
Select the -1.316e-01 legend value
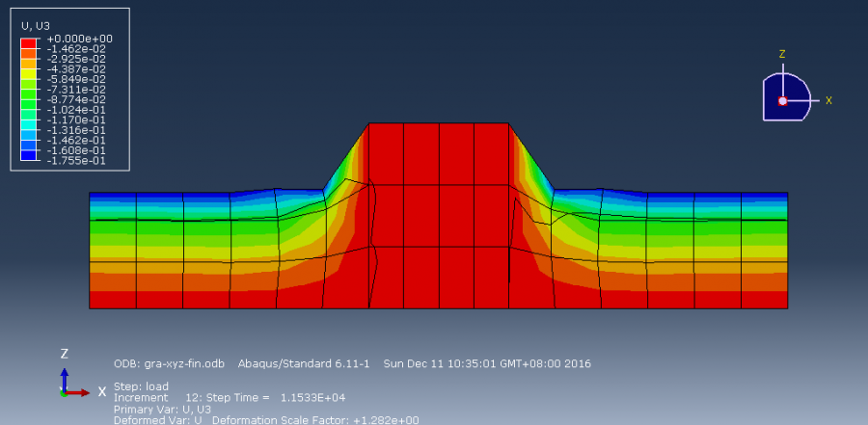click(76, 131)
